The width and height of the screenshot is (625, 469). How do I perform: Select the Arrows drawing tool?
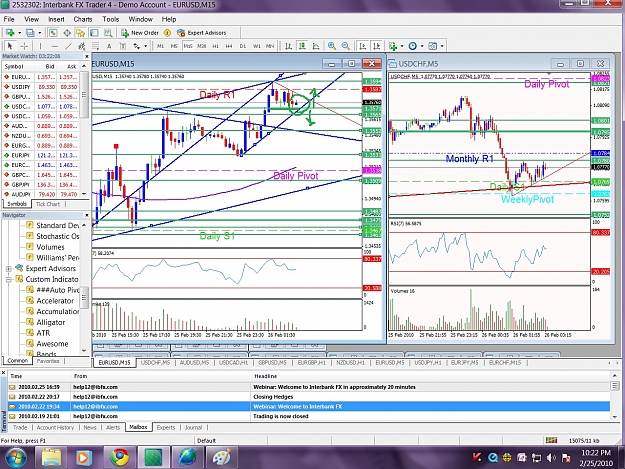[136, 46]
